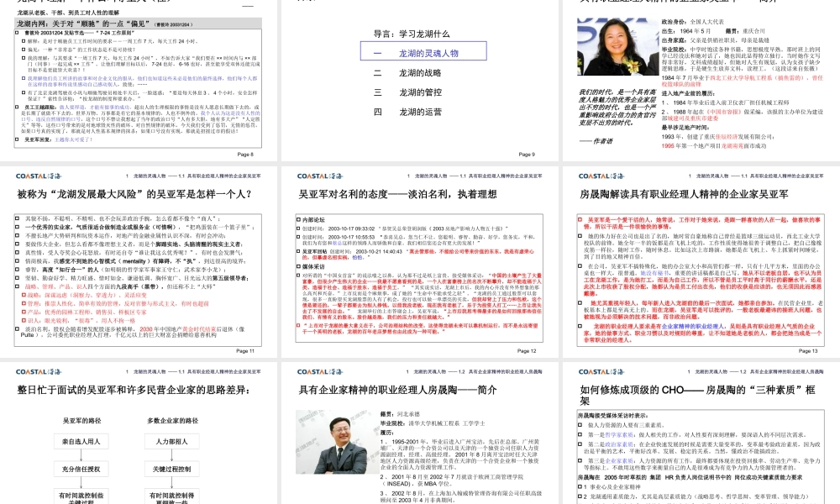This screenshot has width=840, height=504.
Task: Click the column label 吴亚军的路径
Action: tap(82, 421)
